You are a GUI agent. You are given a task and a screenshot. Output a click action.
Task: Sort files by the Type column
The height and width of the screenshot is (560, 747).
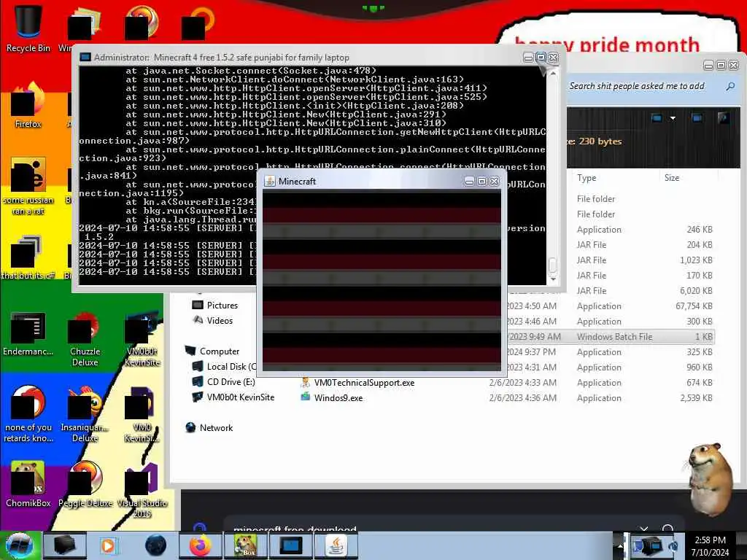pyautogui.click(x=586, y=178)
